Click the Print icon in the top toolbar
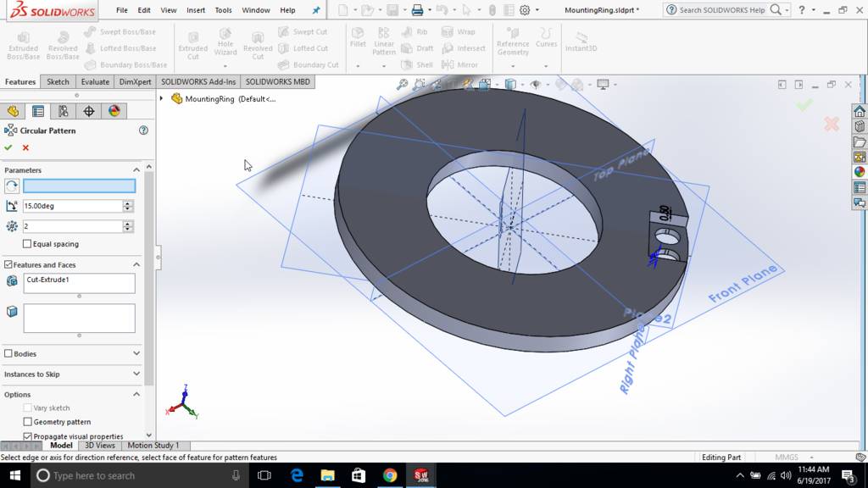868x488 pixels. 417,10
